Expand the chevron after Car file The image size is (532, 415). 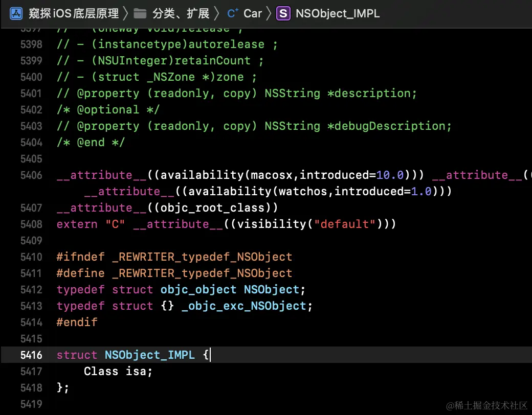(x=269, y=14)
